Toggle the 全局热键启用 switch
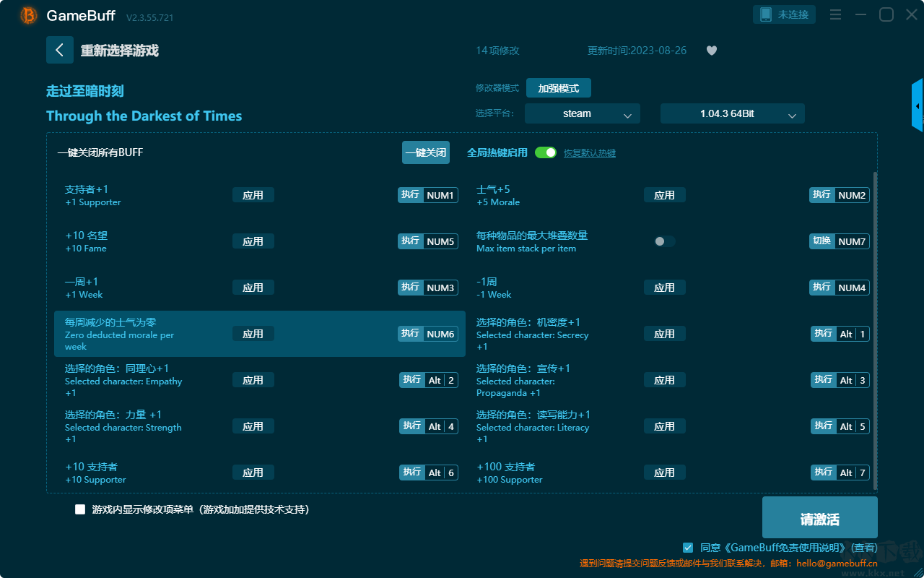Image resolution: width=924 pixels, height=578 pixels. point(546,152)
